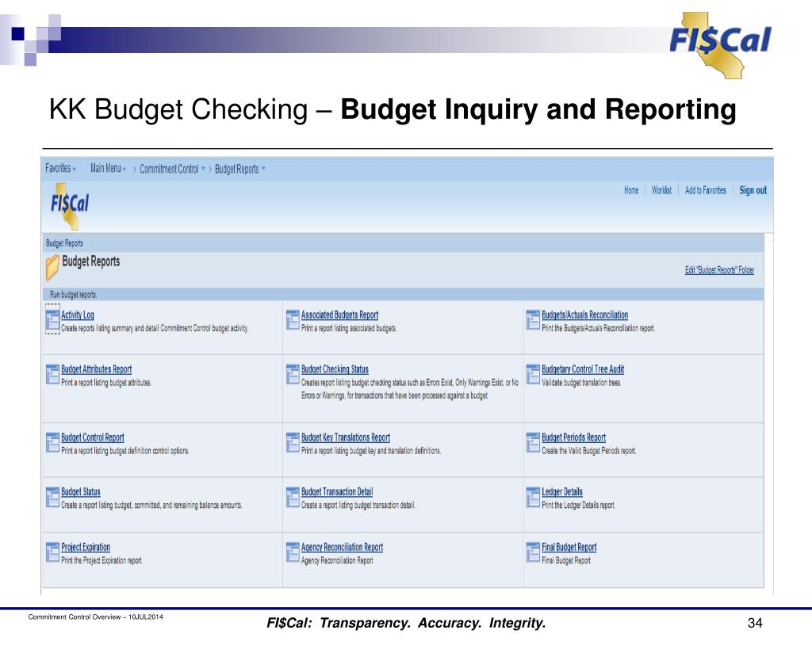Viewport: 812px width, 649px height.
Task: Open Budgetary Control Tree Audit link
Action: coord(583,369)
